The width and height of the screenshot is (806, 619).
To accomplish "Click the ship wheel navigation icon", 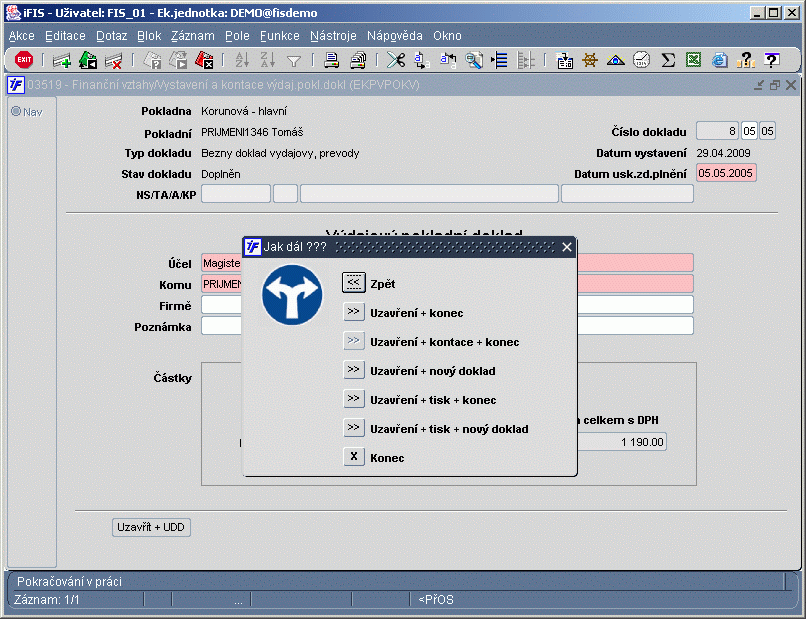I will coord(590,61).
